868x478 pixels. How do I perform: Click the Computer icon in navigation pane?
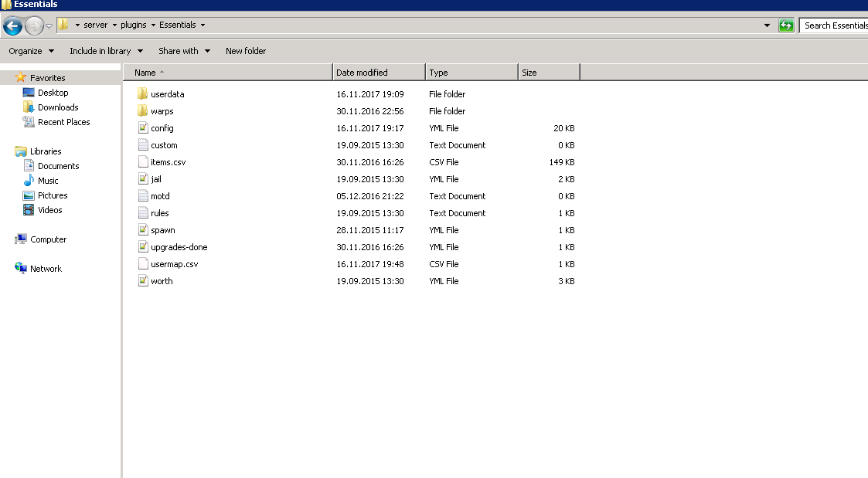(x=20, y=239)
